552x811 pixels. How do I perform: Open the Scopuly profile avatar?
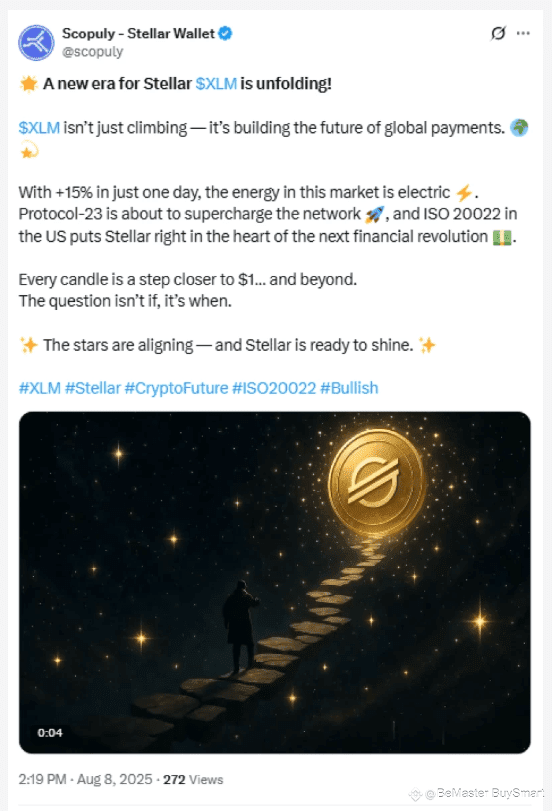(x=36, y=42)
